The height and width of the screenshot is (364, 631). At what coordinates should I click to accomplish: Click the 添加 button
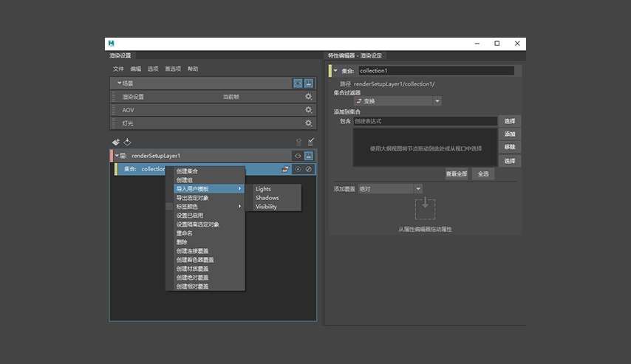tap(510, 134)
